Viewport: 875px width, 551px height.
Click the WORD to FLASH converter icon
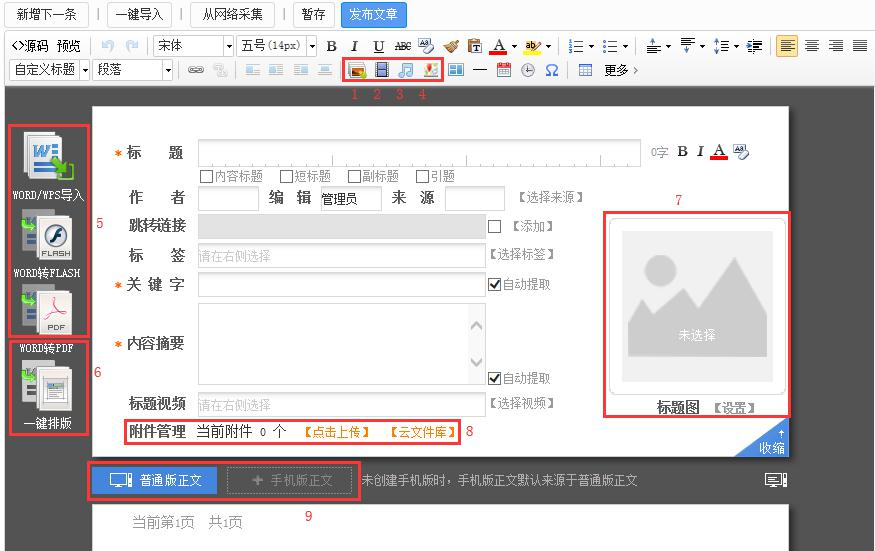[x=48, y=236]
